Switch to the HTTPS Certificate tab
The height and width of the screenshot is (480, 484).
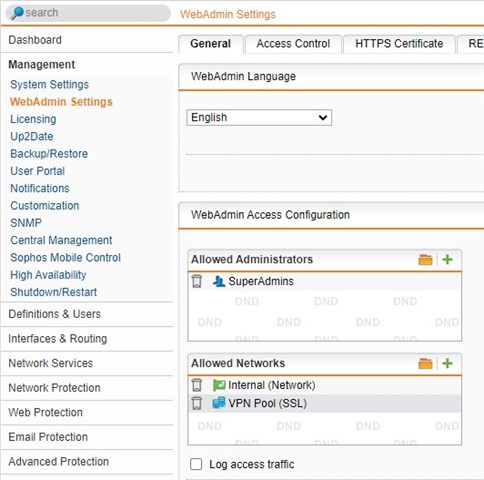[x=399, y=44]
